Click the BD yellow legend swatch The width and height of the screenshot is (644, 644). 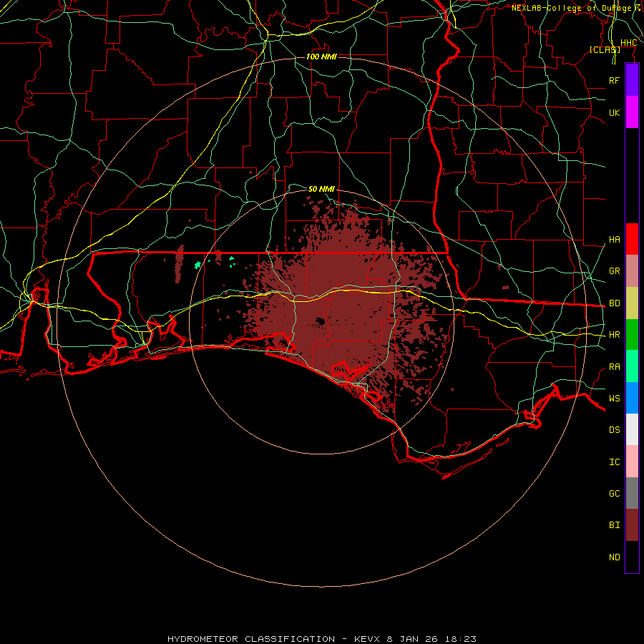(632, 303)
